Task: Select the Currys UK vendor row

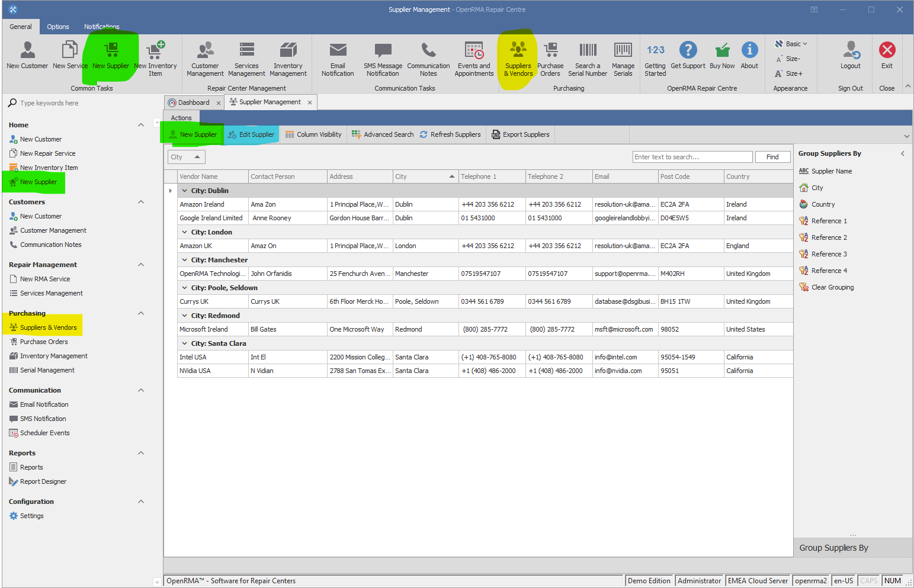Action: [485, 301]
